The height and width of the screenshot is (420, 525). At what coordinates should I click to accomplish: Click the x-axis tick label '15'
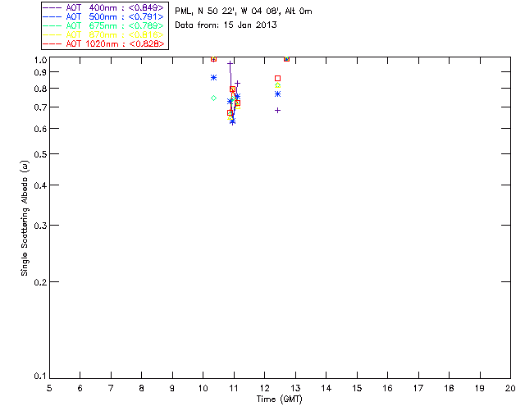(357, 389)
